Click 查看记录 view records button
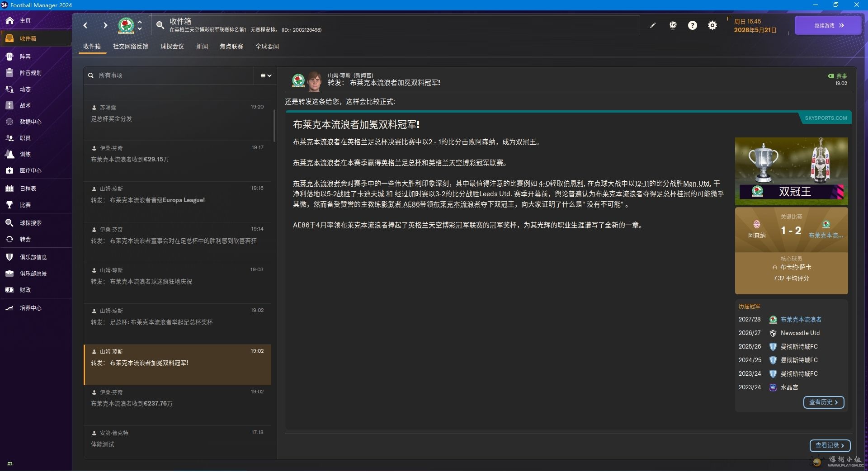Screen dimensions: 868x472 pos(830,445)
